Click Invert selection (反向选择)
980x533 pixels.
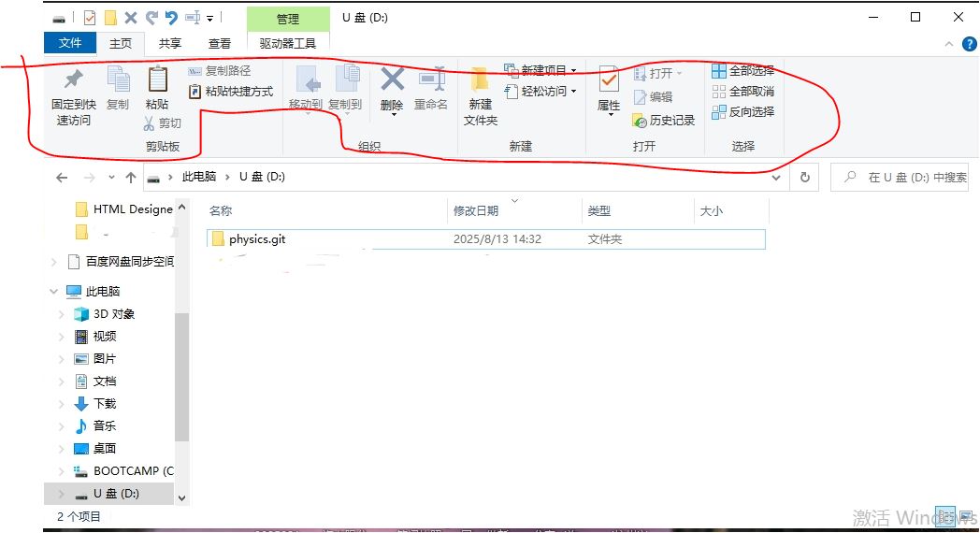pyautogui.click(x=743, y=112)
